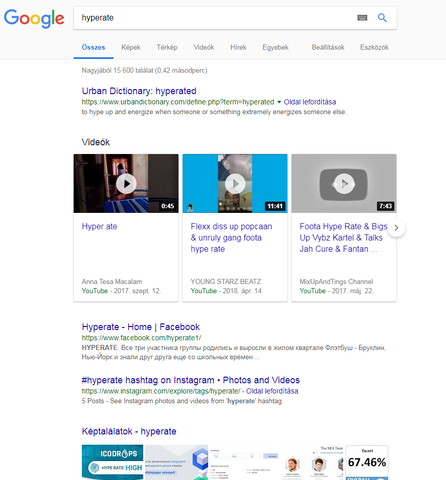Click the 11:41 duration badge

click(275, 206)
